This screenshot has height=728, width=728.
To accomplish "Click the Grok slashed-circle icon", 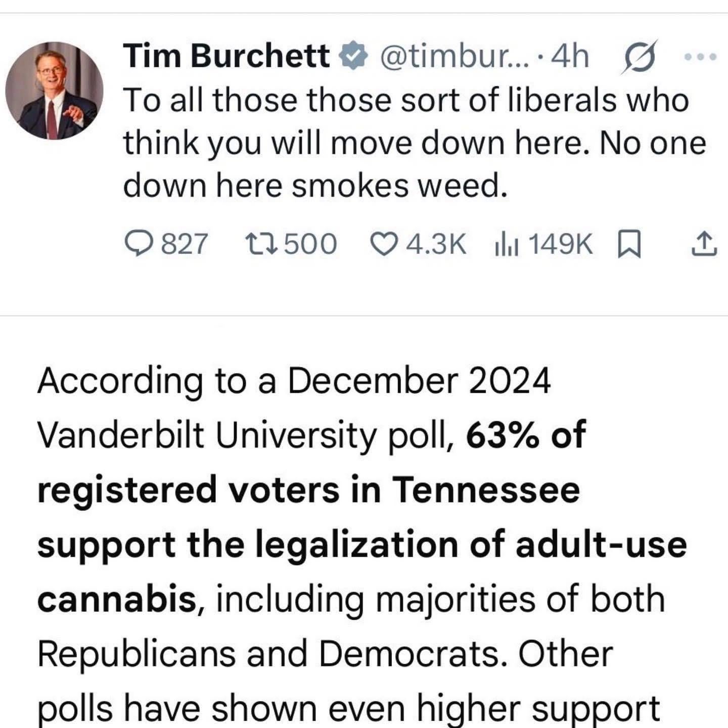I will click(x=641, y=57).
